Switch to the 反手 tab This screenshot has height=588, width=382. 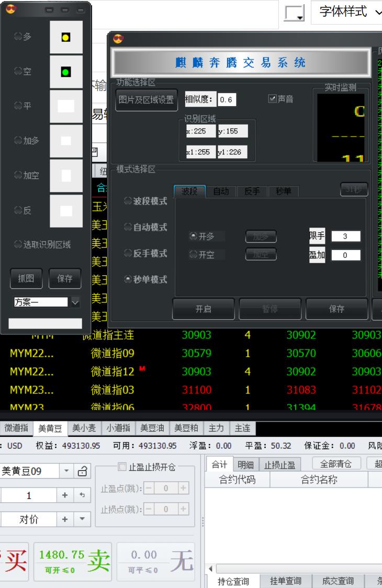(252, 191)
